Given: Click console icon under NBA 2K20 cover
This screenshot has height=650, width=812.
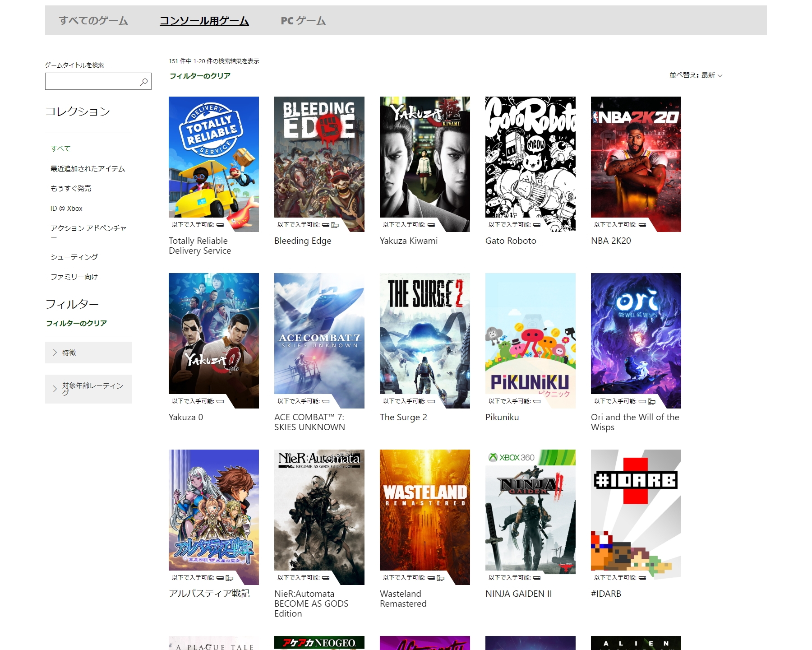Looking at the screenshot, I should (x=642, y=225).
